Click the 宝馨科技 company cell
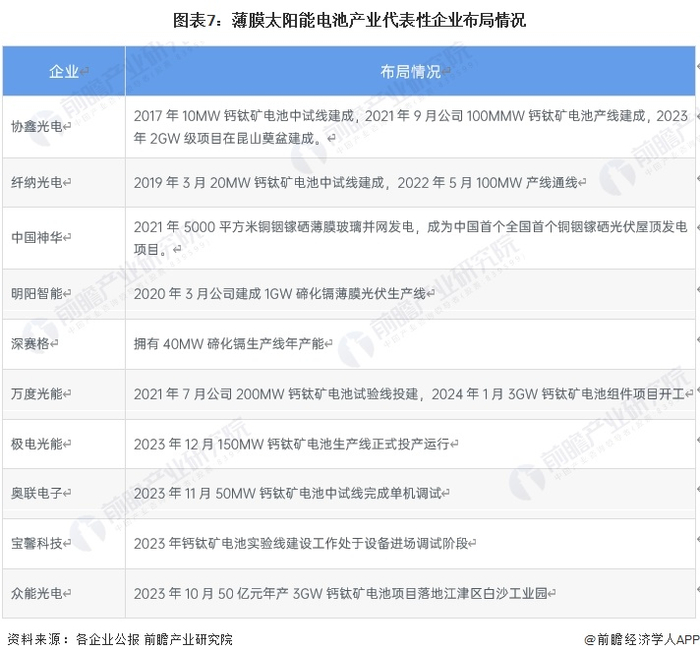Viewport: 700px width, 660px height. (x=64, y=543)
